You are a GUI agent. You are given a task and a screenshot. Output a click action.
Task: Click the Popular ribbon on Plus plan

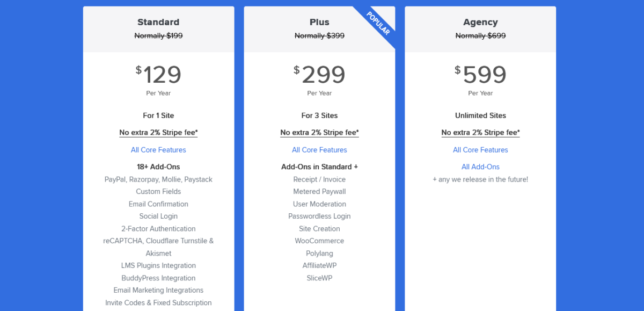[378, 22]
